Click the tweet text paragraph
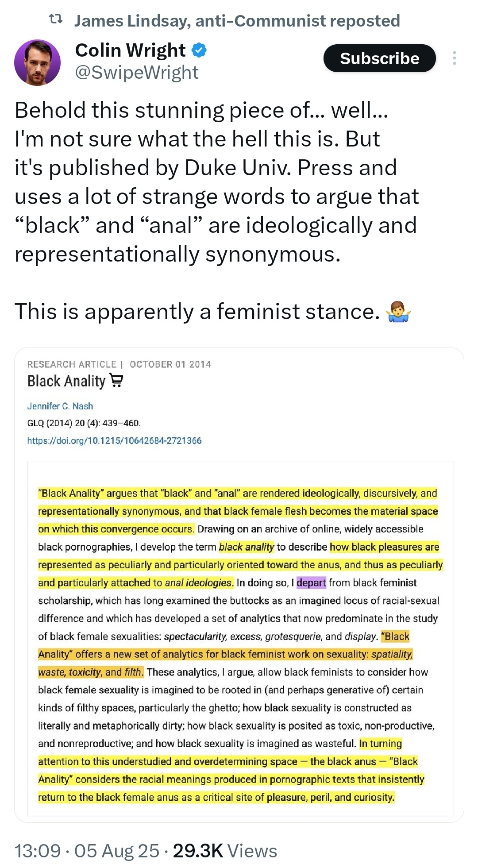This screenshot has height=868, width=478. click(x=217, y=211)
